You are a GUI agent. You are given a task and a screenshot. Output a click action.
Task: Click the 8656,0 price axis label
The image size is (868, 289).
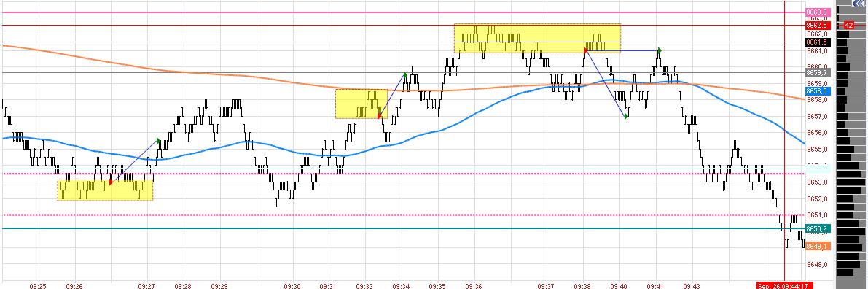click(x=818, y=133)
